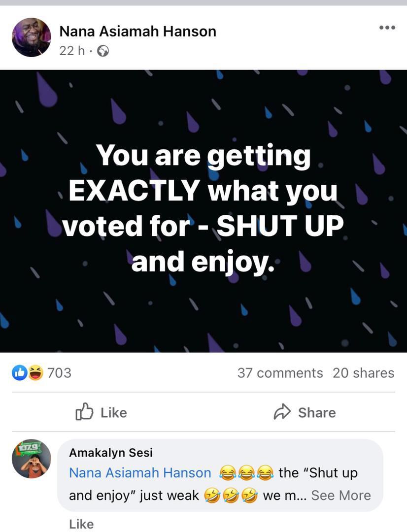Click the Share arrow icon
The image size is (407, 532).
click(x=282, y=412)
